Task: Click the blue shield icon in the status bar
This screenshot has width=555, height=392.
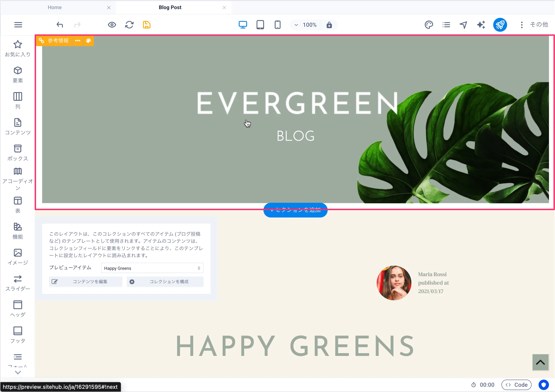Action: [x=544, y=385]
